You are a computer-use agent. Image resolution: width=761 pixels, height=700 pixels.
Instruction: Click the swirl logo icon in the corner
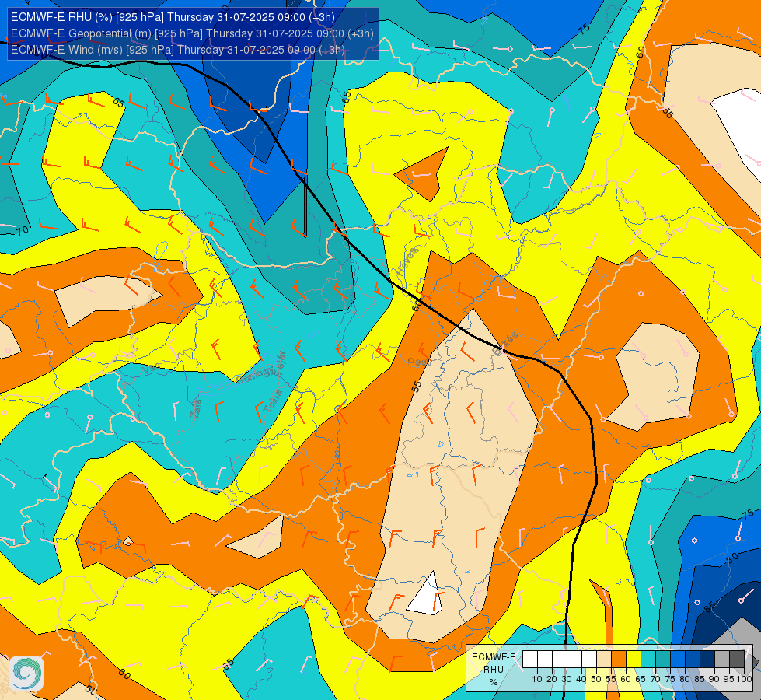[26, 674]
